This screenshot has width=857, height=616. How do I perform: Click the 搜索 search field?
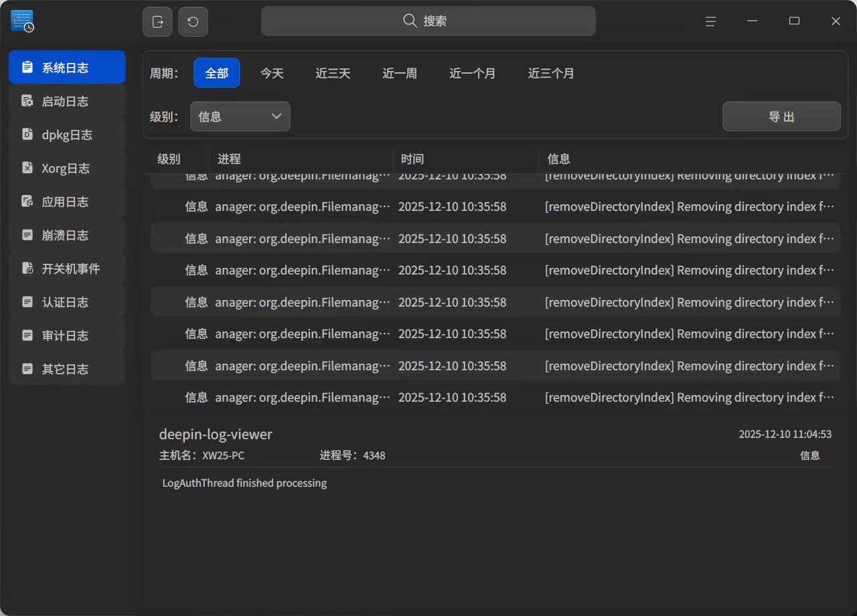[428, 21]
